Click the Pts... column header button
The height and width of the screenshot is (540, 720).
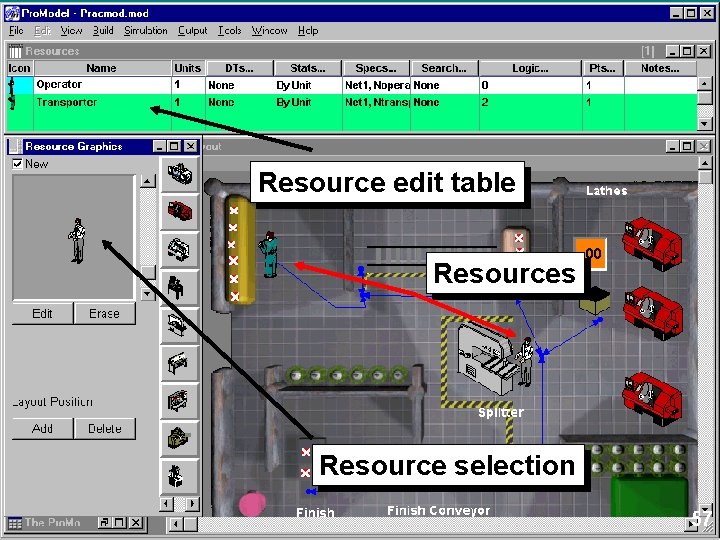[x=602, y=68]
